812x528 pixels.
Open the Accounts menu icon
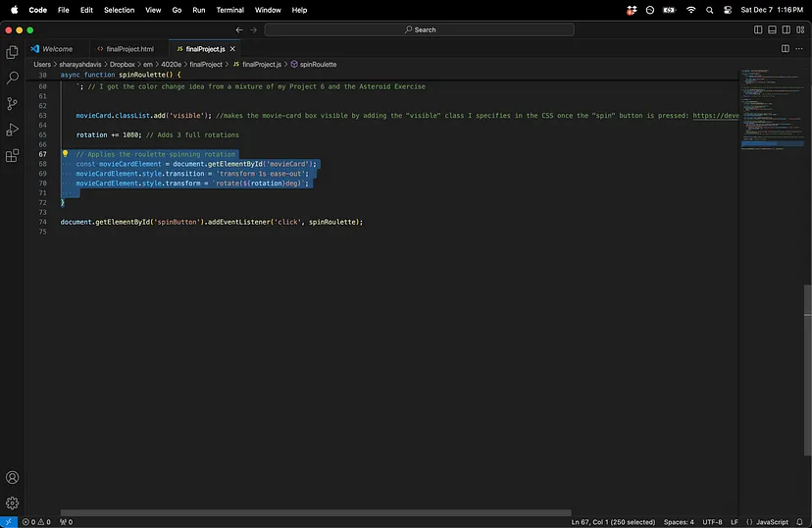click(13, 478)
